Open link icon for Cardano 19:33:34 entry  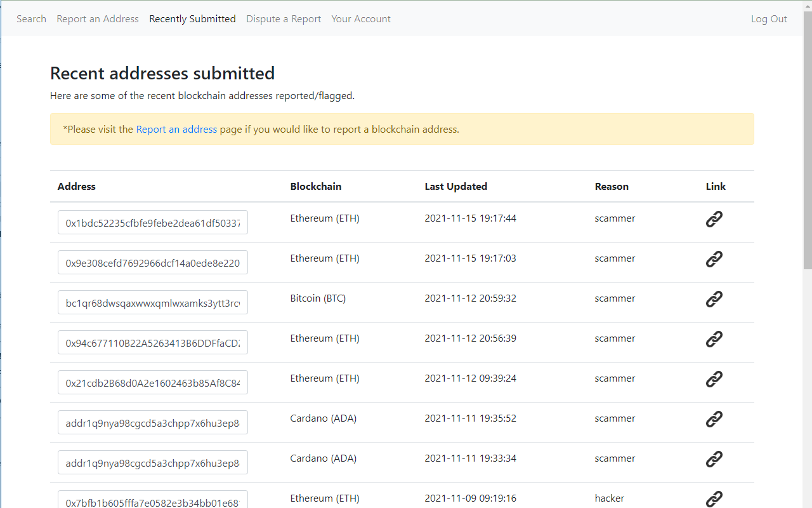(714, 459)
